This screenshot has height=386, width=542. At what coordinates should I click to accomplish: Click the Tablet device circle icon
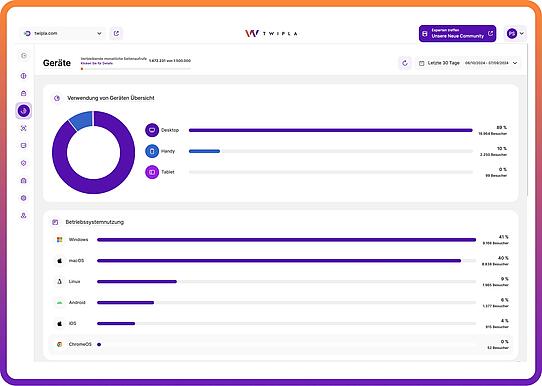152,172
